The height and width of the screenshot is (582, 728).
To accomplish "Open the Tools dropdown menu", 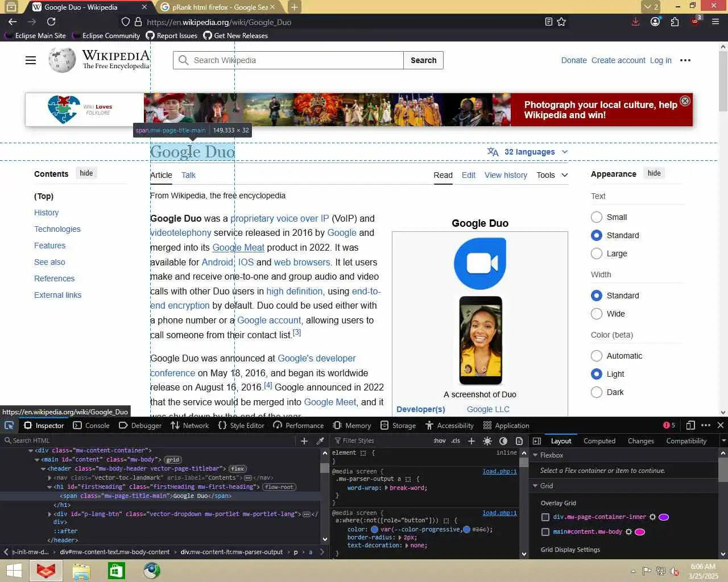I will tap(552, 175).
